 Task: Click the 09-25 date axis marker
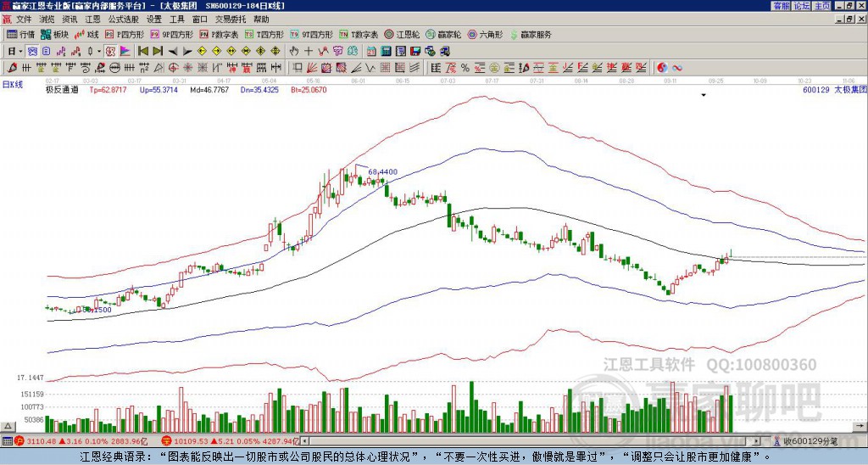click(715, 81)
